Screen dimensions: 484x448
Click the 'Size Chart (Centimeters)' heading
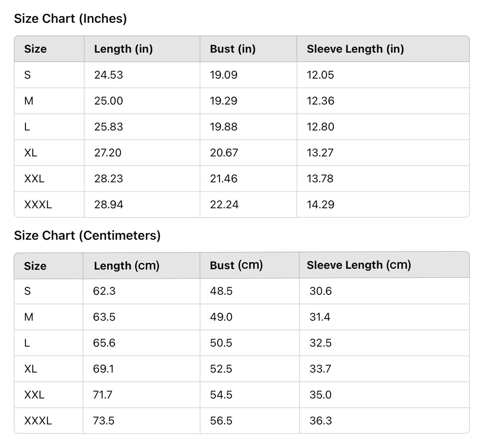87,235
